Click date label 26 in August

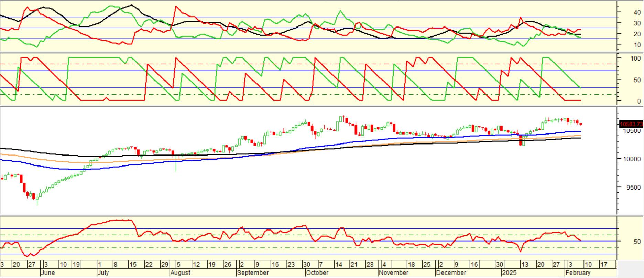point(228,265)
